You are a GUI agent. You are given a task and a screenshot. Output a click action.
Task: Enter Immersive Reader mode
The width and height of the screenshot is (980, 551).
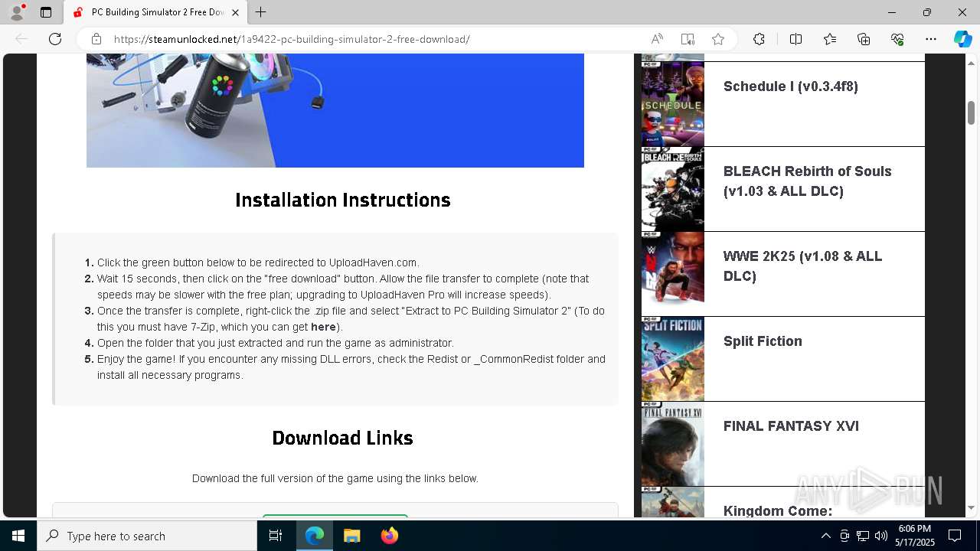tap(688, 39)
